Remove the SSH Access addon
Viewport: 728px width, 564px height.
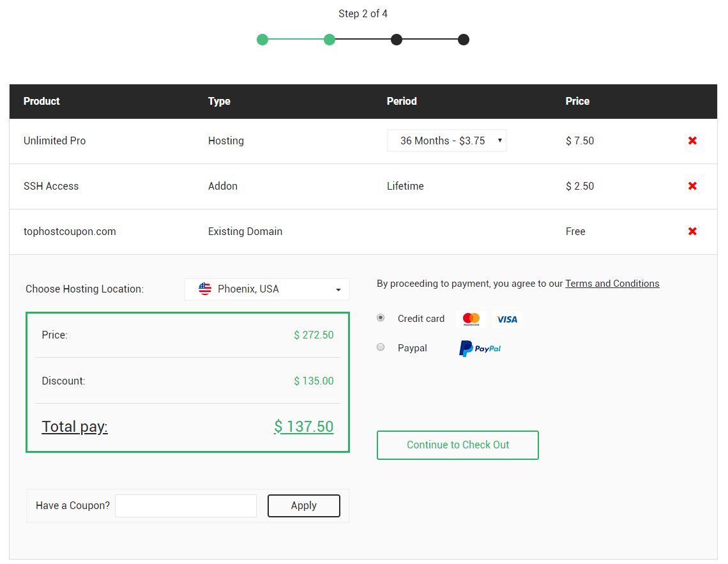692,186
